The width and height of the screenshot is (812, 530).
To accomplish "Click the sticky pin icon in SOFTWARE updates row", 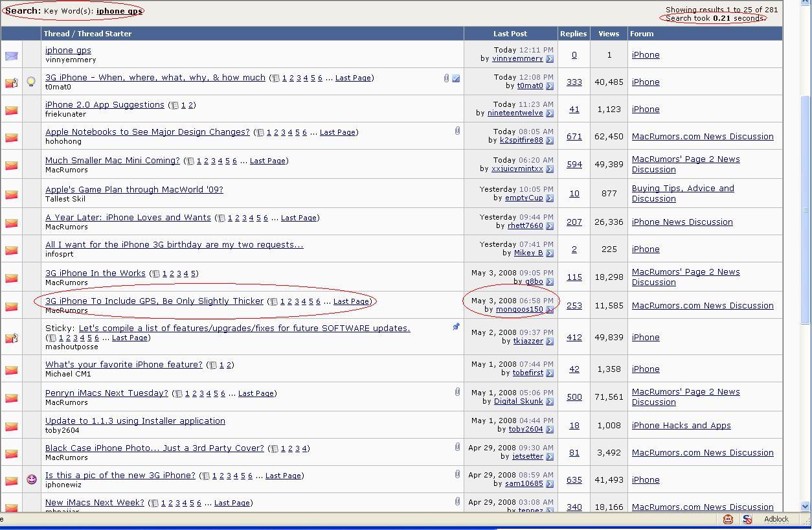I will [x=456, y=327].
